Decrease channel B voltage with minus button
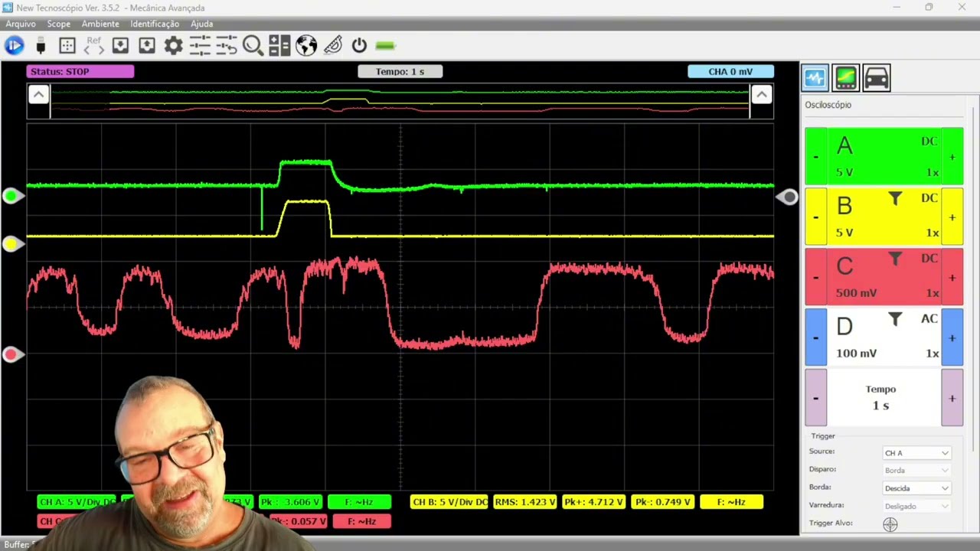 815,217
